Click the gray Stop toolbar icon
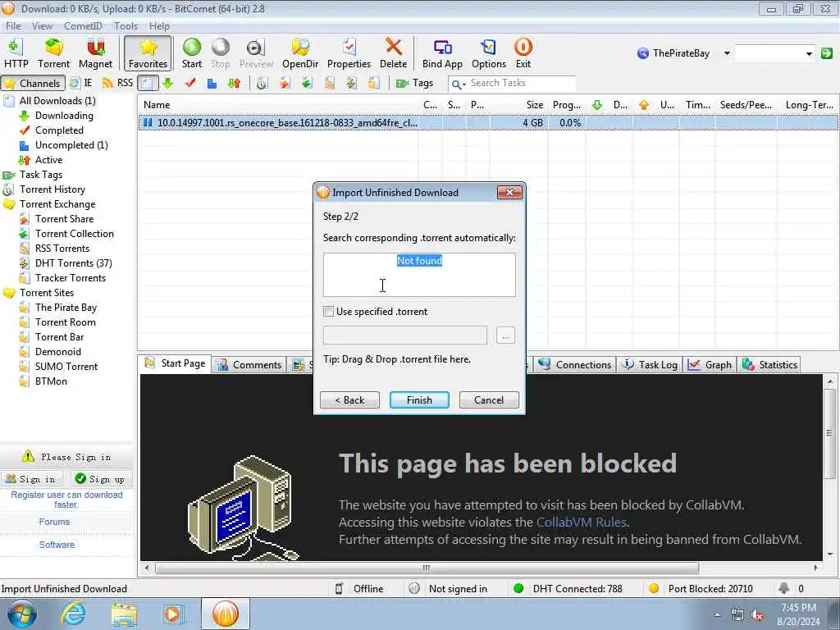The width and height of the screenshot is (840, 630). coord(220,53)
